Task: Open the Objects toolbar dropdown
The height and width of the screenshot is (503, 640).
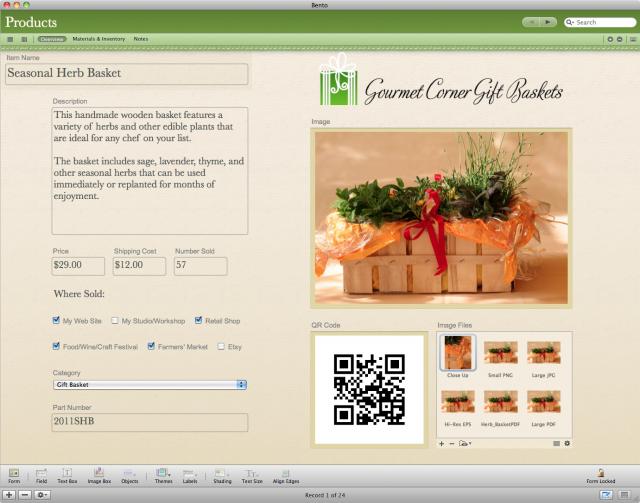Action: (129, 475)
